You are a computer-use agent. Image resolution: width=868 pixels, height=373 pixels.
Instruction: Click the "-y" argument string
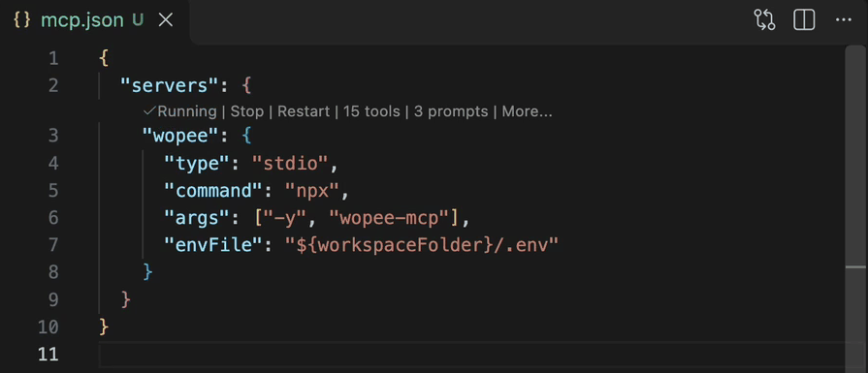(x=284, y=218)
